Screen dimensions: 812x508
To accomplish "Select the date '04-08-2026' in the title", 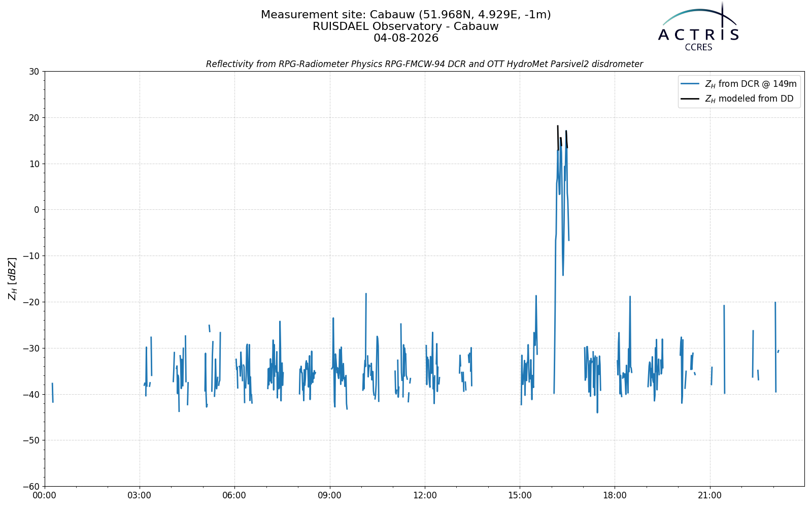I will pyautogui.click(x=406, y=38).
